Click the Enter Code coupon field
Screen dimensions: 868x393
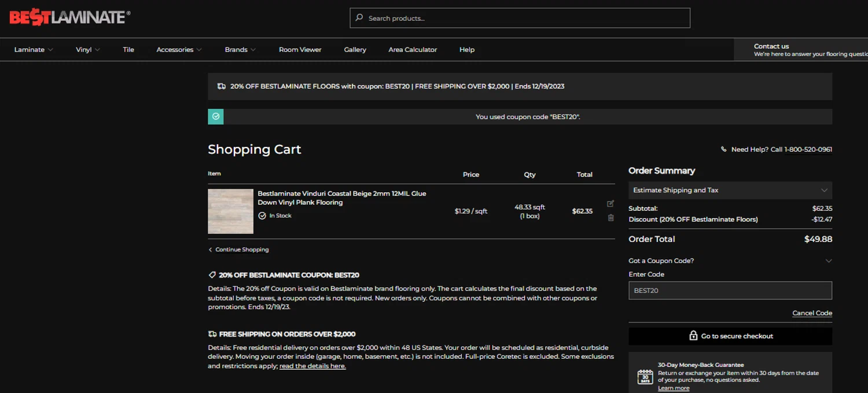point(730,291)
